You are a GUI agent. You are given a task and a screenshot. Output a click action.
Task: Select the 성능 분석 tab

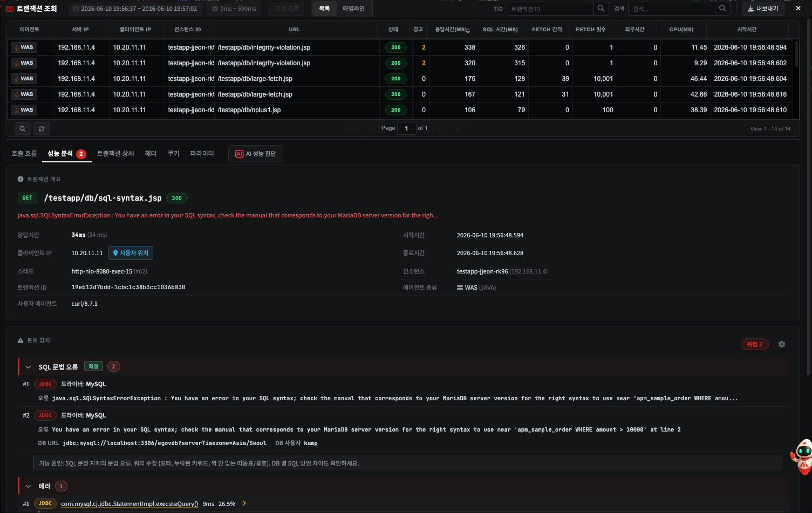click(x=67, y=154)
